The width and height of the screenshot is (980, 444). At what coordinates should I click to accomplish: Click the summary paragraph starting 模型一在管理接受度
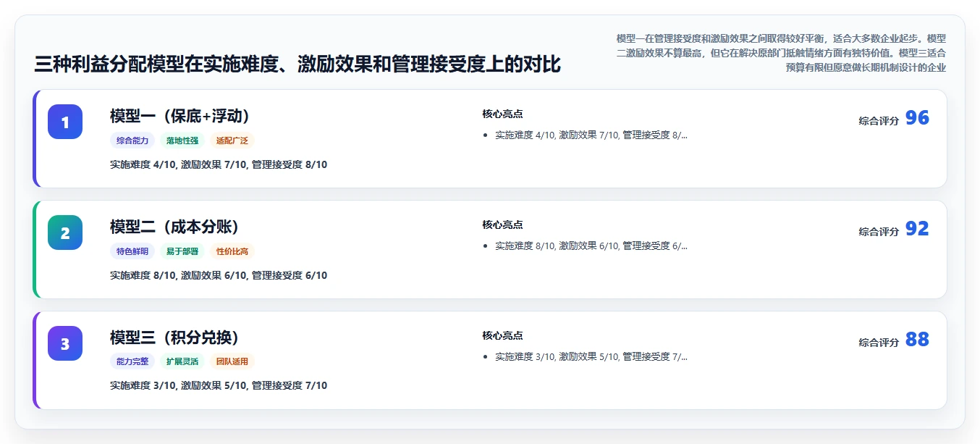coord(780,53)
